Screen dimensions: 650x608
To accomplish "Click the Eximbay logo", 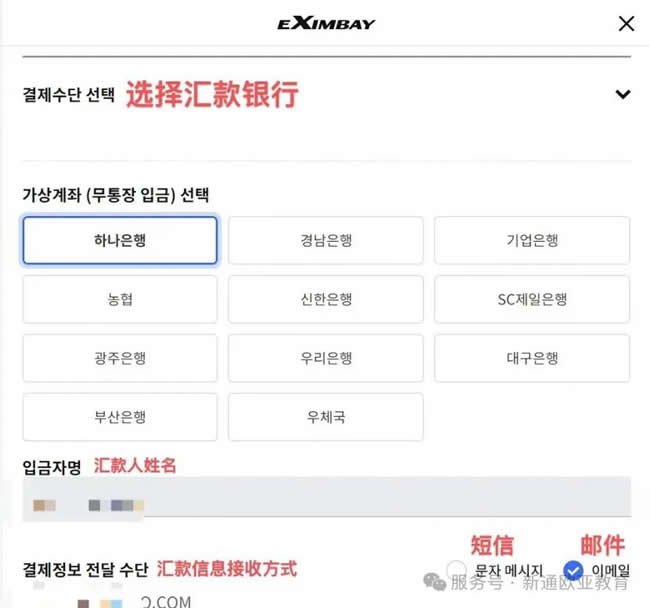I will pos(326,24).
